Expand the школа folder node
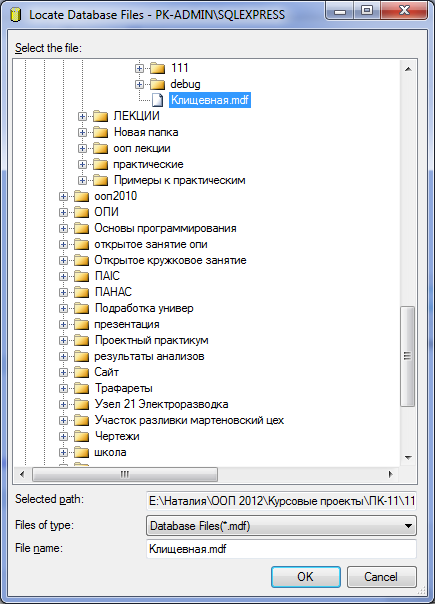The image size is (435, 604). coord(63,452)
